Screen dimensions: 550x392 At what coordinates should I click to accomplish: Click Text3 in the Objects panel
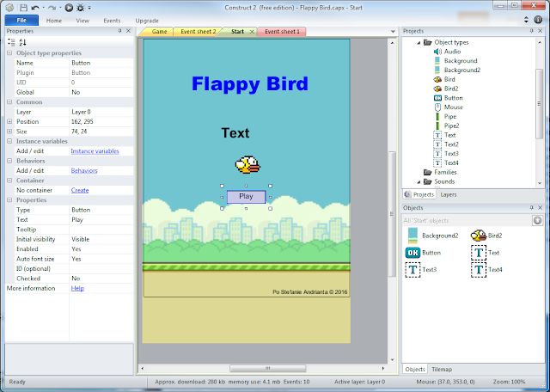420,270
